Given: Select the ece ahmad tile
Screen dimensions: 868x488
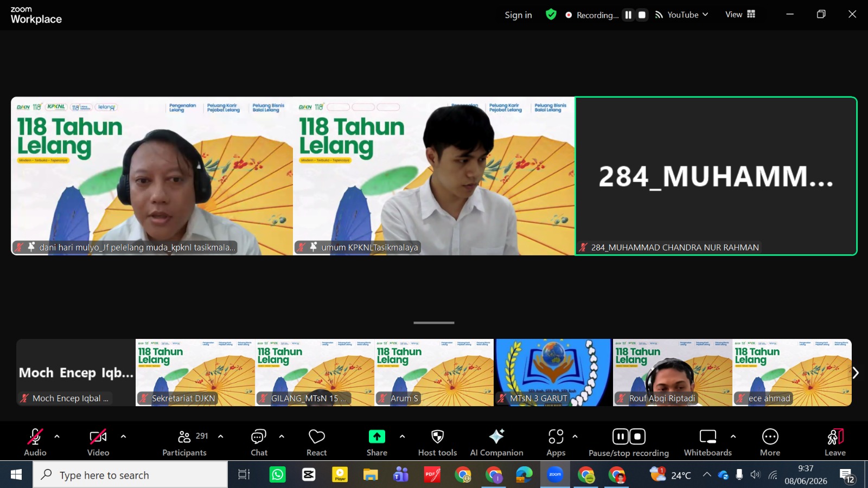Looking at the screenshot, I should pyautogui.click(x=792, y=373).
